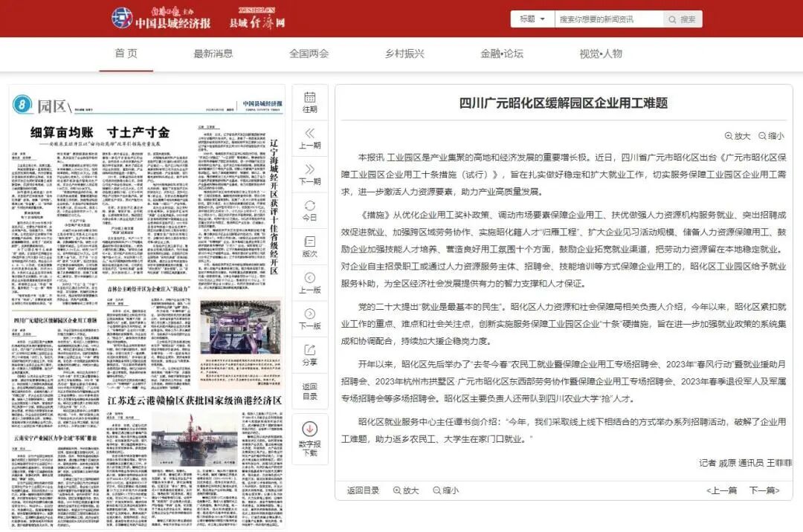The height and width of the screenshot is (532, 803).
Task: Download the digital newspaper 数字报下载
Action: [310, 439]
